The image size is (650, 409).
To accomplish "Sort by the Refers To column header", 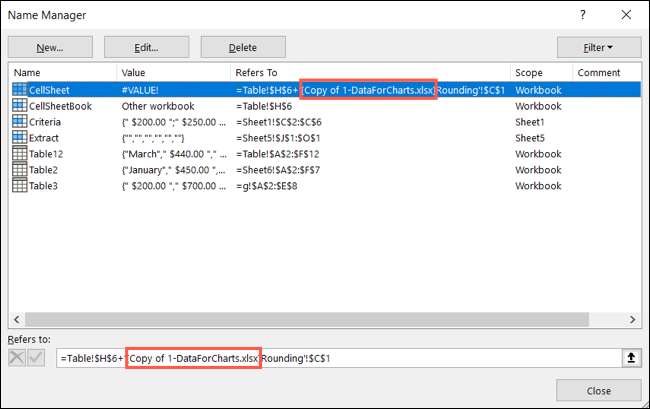I will pyautogui.click(x=256, y=73).
